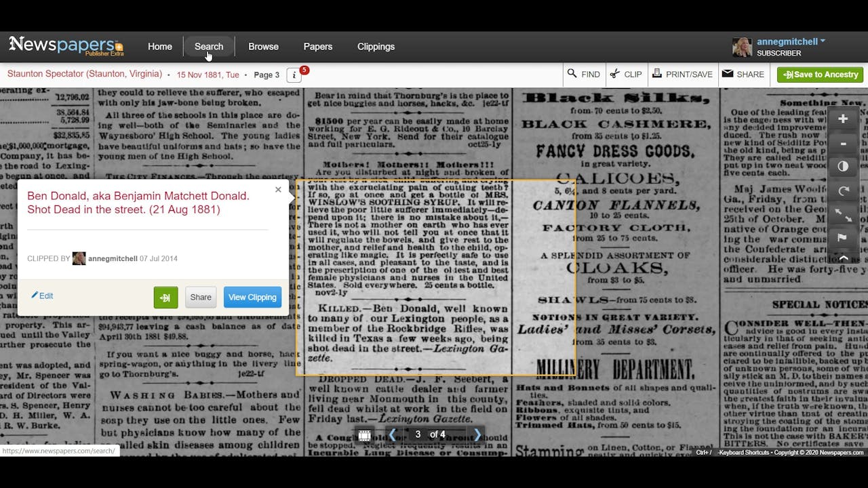
Task: Open the Ben Donald clipping via View Clipping
Action: (252, 297)
